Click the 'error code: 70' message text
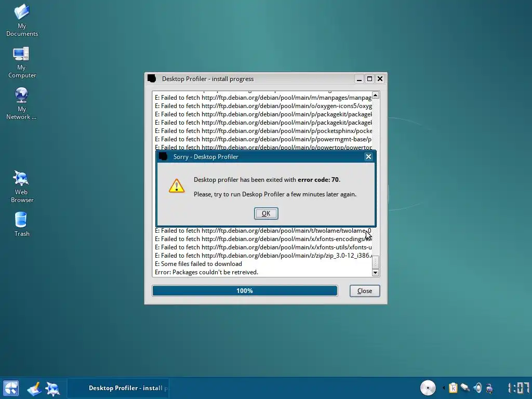The image size is (532, 399). (x=318, y=179)
